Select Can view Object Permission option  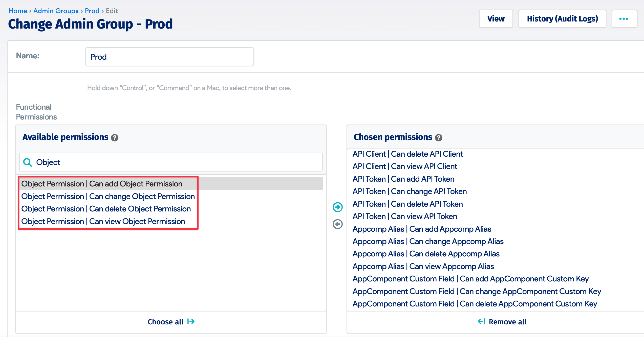tap(103, 222)
